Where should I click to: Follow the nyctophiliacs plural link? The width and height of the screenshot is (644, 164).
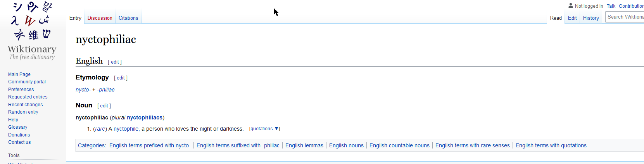click(145, 117)
